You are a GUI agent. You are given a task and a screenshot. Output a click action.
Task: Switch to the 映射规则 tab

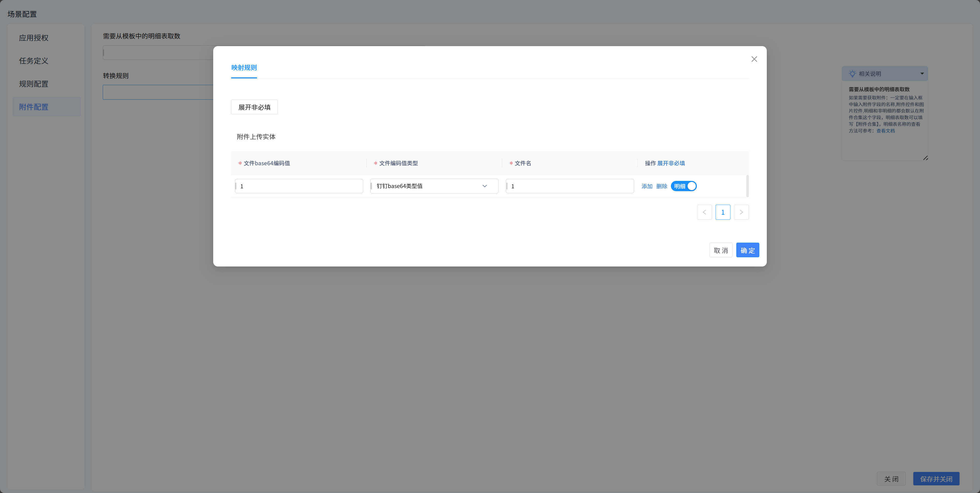pos(244,68)
